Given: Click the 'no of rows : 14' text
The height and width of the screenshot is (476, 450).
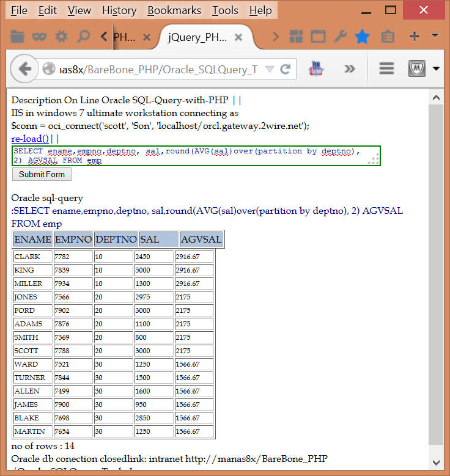Looking at the screenshot, I should coord(43,446).
